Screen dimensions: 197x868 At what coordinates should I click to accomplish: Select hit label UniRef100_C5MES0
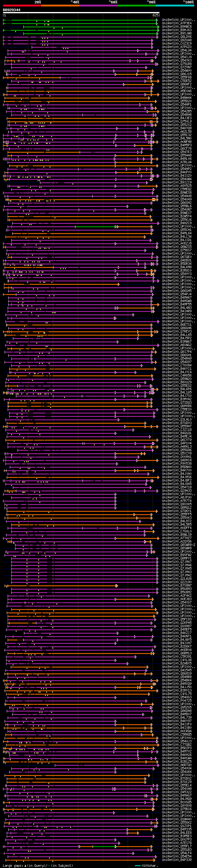tap(177, 410)
